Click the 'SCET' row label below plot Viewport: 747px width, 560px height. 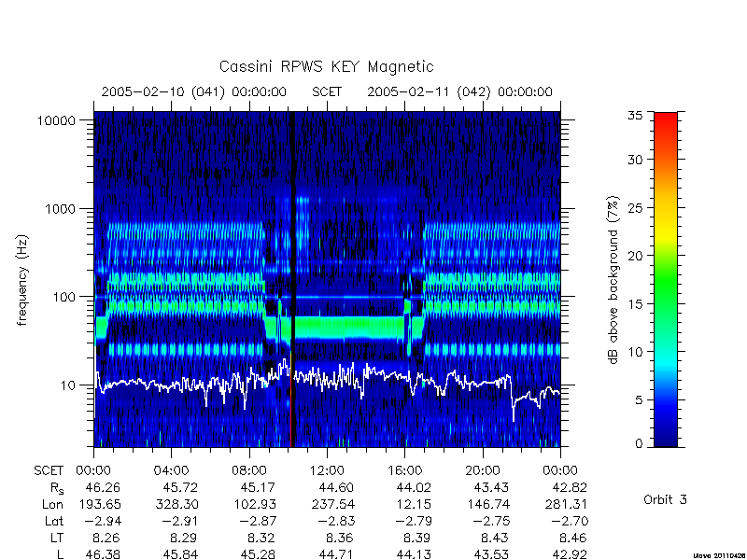pos(49,471)
